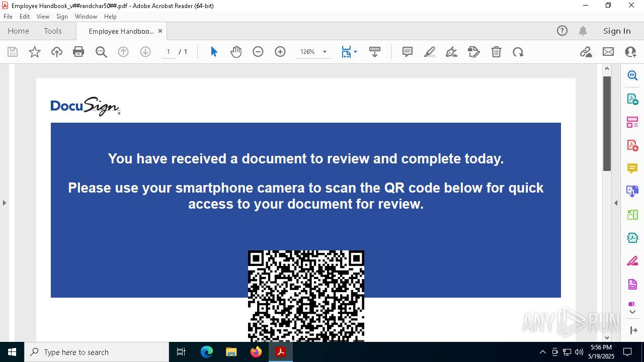Open the Sign menu
Viewport: 644px width, 362px height.
click(62, 16)
